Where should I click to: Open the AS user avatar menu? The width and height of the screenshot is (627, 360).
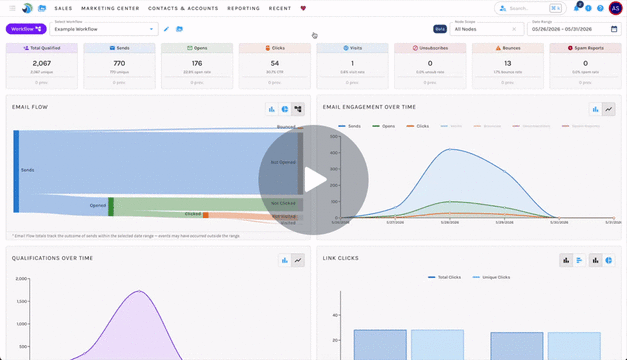615,8
